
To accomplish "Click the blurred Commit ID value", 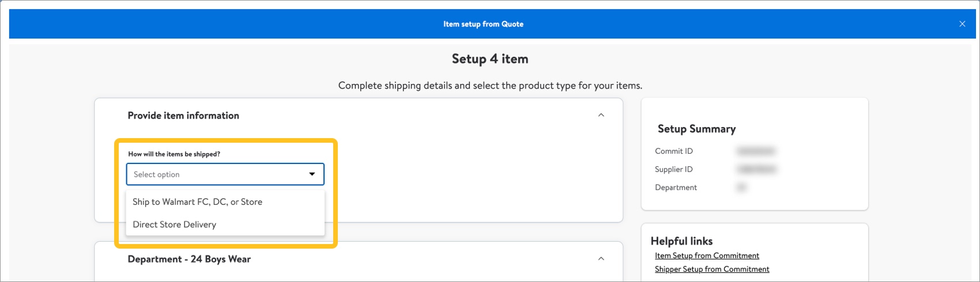I will coord(756,151).
